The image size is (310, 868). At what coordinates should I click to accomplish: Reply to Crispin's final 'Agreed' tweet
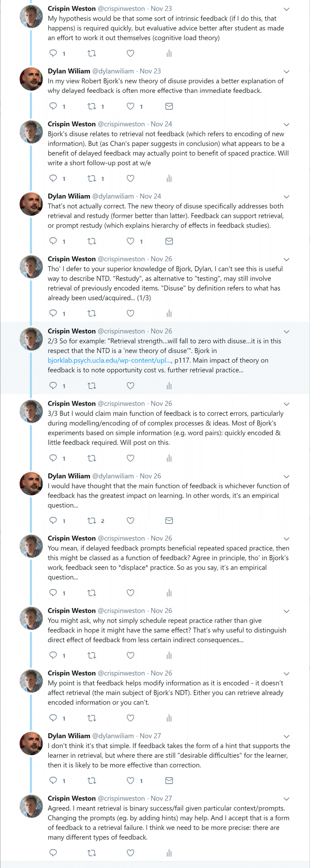(x=53, y=852)
